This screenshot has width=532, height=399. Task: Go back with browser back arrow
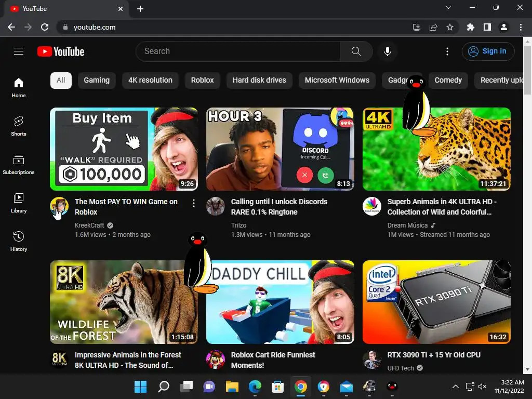[x=11, y=27]
